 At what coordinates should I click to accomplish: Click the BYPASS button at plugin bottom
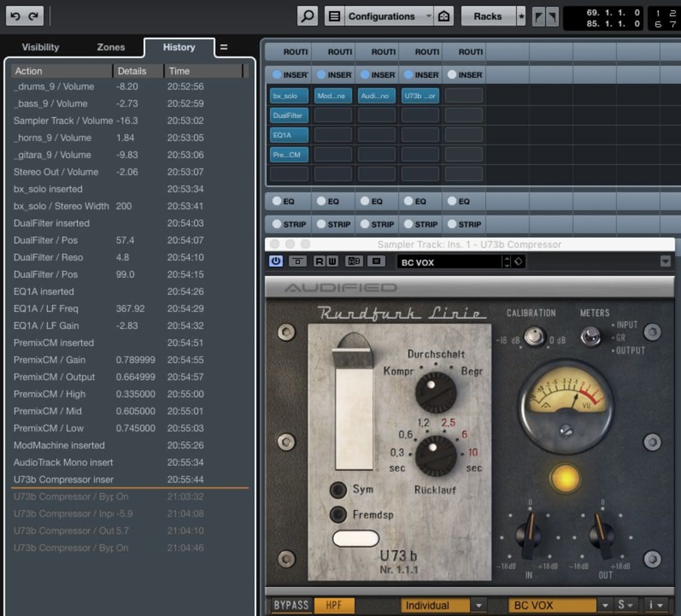point(291,605)
